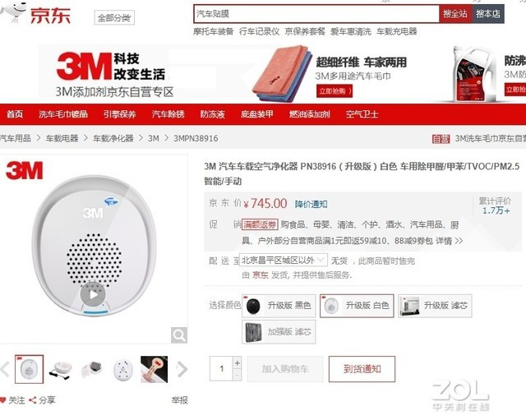Increase quantity with the plus button
The height and width of the screenshot is (420, 526).
point(238,362)
